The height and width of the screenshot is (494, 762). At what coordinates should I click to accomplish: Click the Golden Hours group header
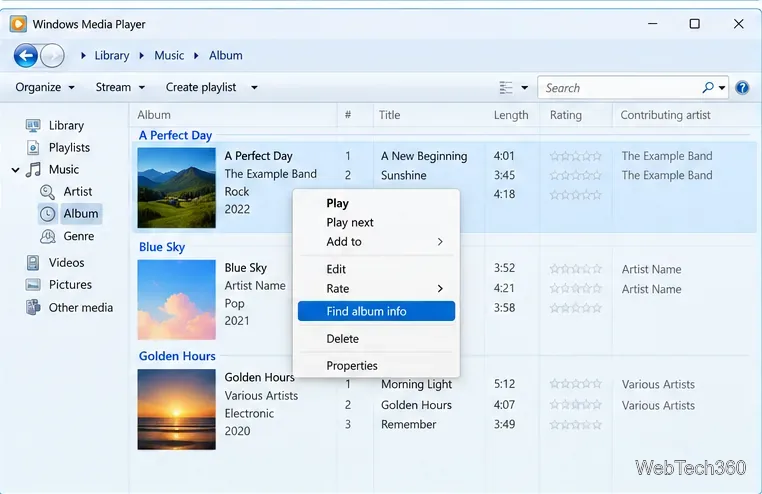[177, 356]
